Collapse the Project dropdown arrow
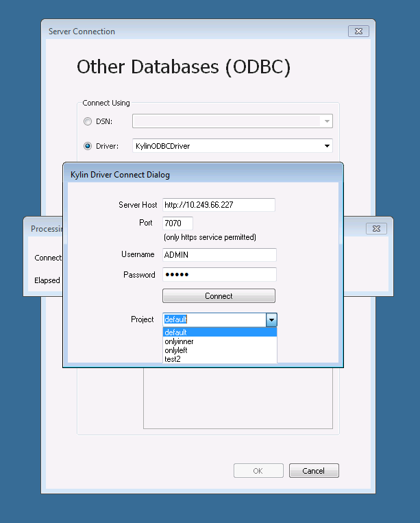 point(271,320)
